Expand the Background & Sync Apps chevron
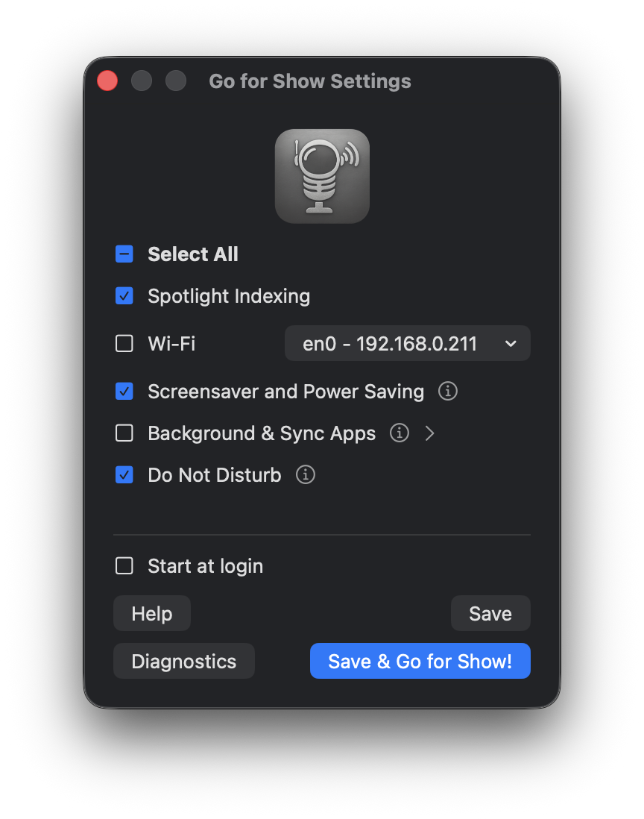This screenshot has height=819, width=644. point(429,433)
